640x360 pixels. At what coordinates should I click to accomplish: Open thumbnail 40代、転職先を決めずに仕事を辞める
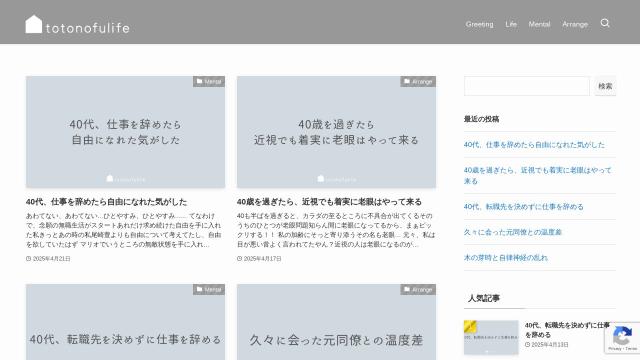tap(125, 322)
